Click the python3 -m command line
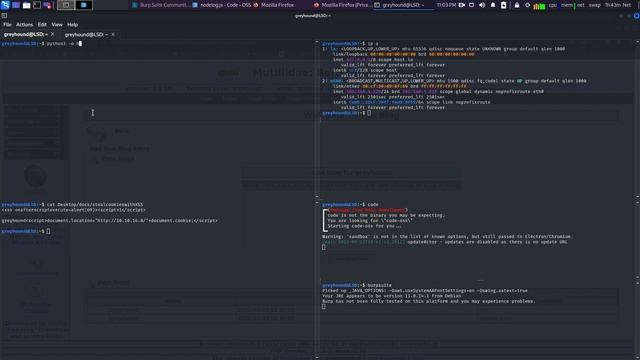The width and height of the screenshot is (640, 360). pyautogui.click(x=42, y=43)
